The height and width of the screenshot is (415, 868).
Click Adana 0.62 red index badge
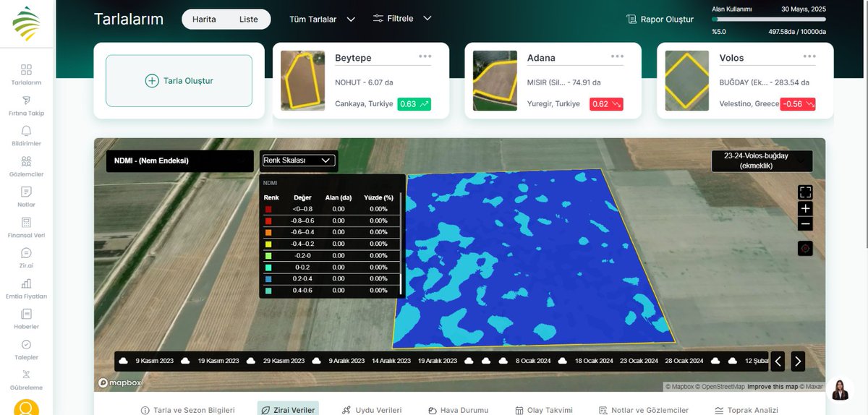tap(606, 104)
